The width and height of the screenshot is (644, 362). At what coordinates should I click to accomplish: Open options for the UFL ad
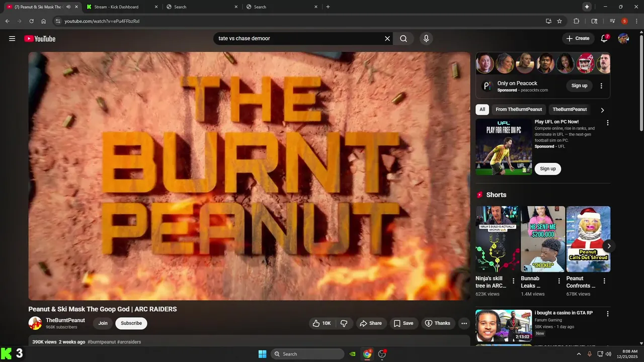[x=607, y=123]
